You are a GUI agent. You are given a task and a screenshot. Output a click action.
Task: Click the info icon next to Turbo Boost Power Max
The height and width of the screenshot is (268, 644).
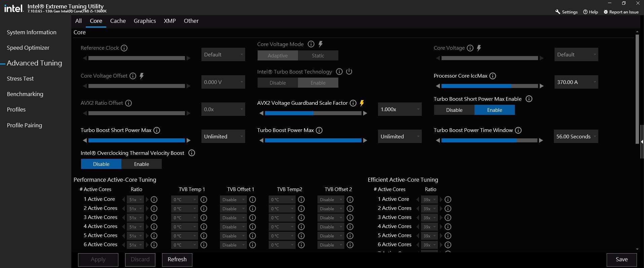coord(319,130)
